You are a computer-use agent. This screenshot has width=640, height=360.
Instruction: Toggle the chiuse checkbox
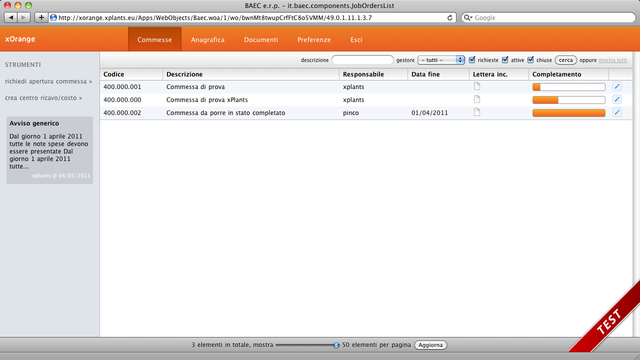pos(531,60)
